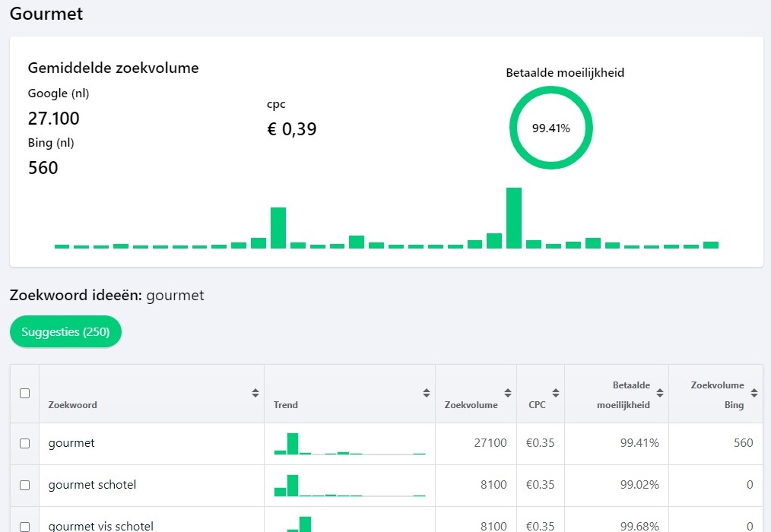Click the Trend column header
The image size is (771, 532).
tap(286, 405)
